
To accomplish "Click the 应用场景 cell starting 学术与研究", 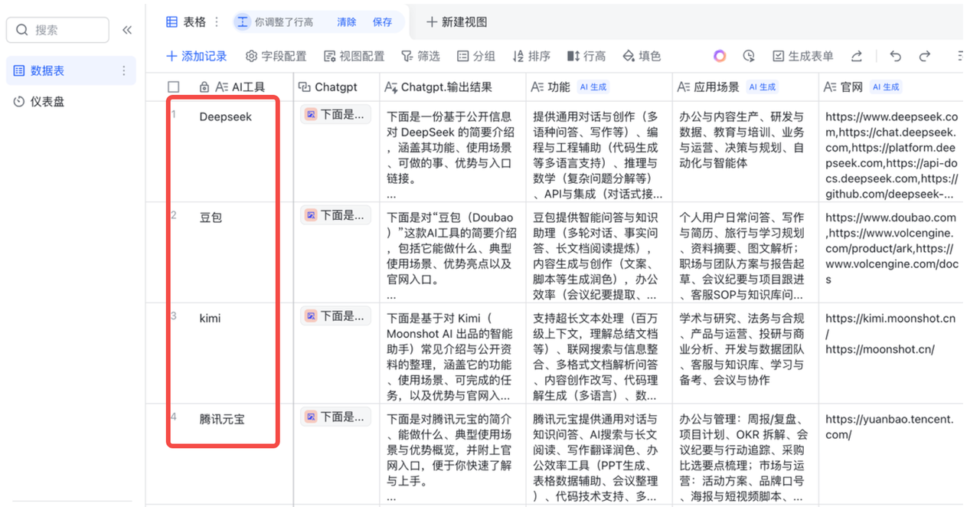I will tap(746, 353).
